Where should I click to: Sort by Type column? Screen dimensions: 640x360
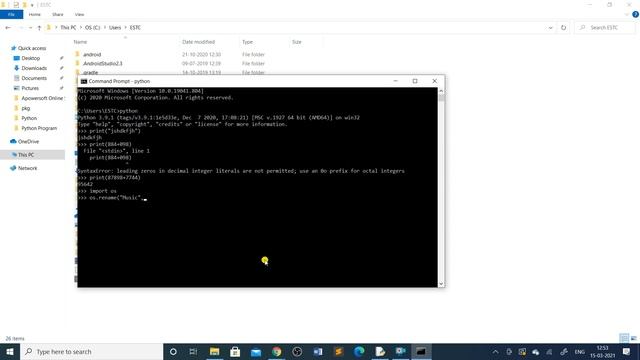click(x=247, y=42)
